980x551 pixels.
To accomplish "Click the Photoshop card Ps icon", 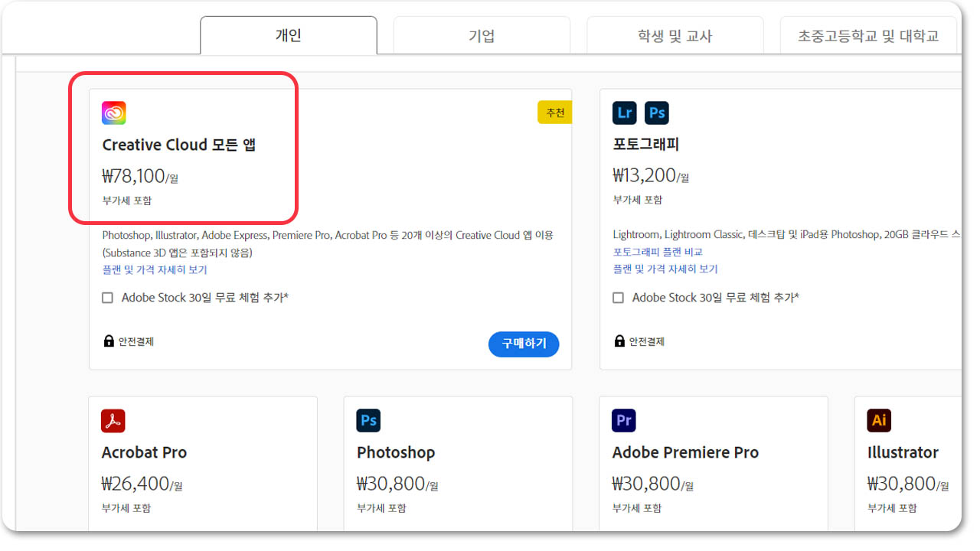I will [x=368, y=420].
